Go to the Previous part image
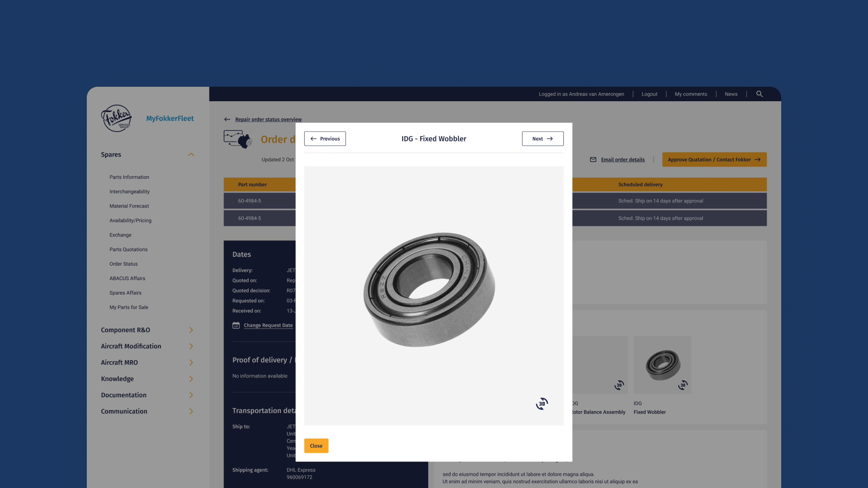 pos(325,139)
